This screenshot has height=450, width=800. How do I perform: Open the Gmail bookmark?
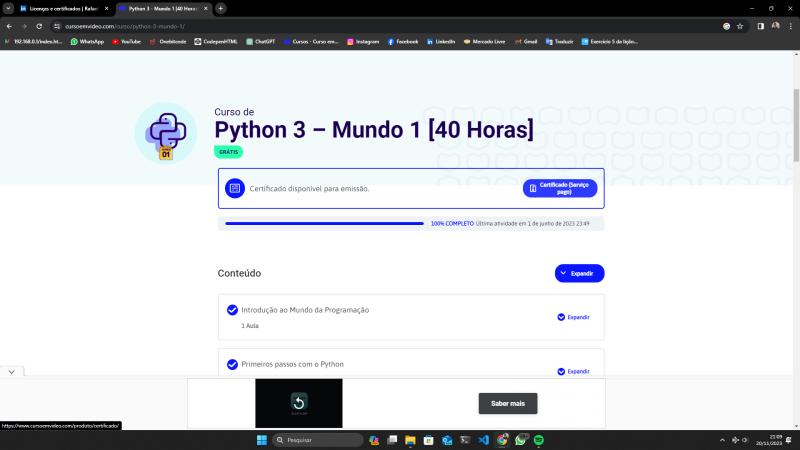[526, 42]
